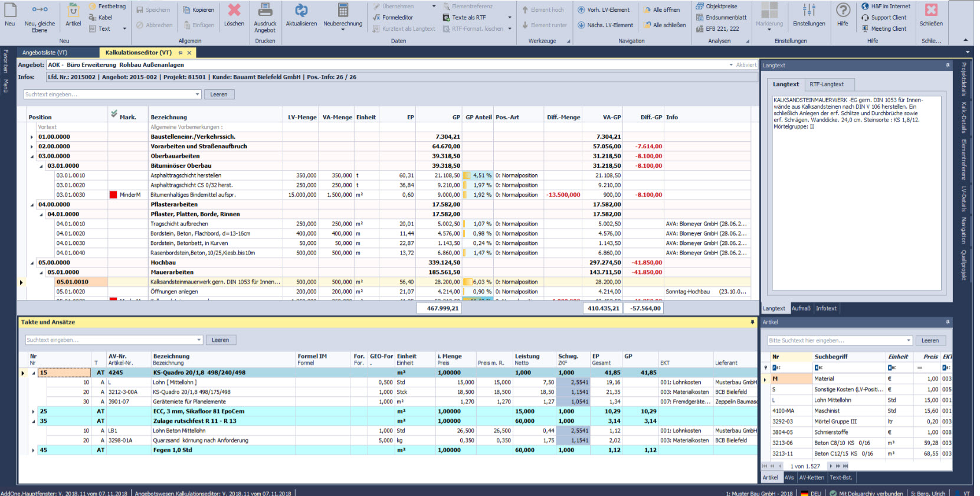The height and width of the screenshot is (496, 980).
Task: Click the Leeren button in the Artikel panel
Action: click(x=930, y=341)
